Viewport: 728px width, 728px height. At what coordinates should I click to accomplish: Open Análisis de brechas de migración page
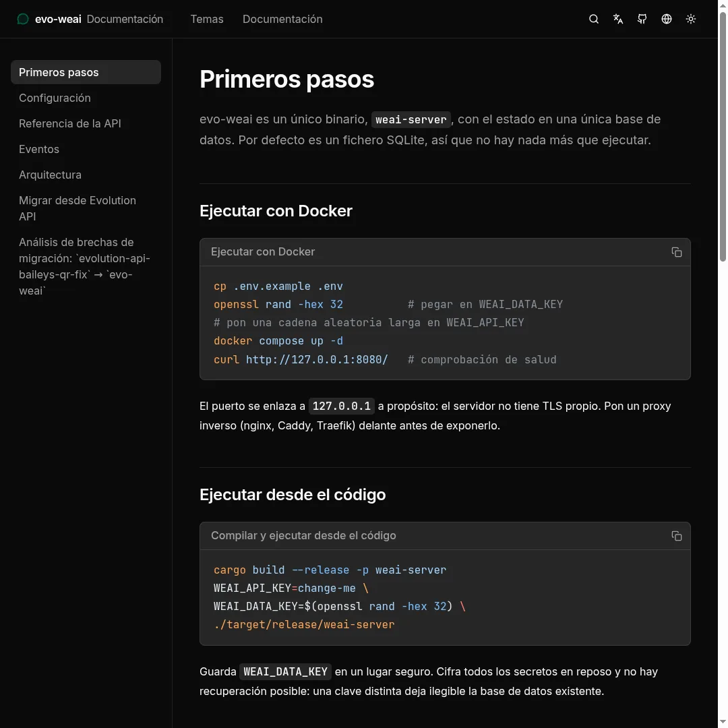pyautogui.click(x=86, y=266)
